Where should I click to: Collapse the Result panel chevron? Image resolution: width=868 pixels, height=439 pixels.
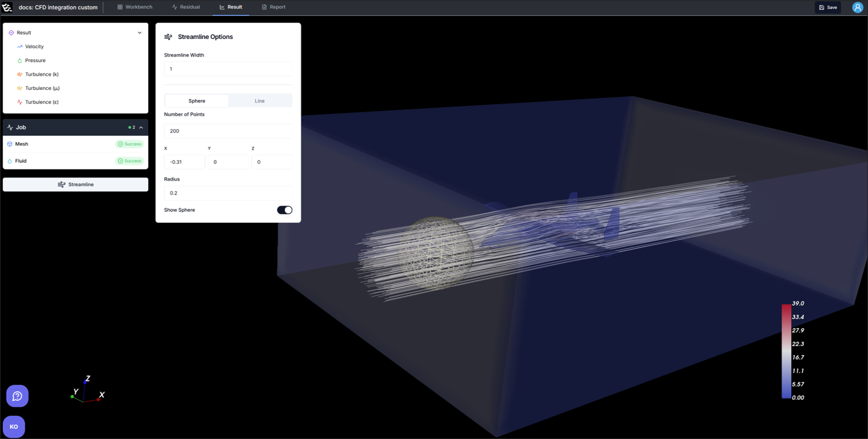tap(139, 33)
